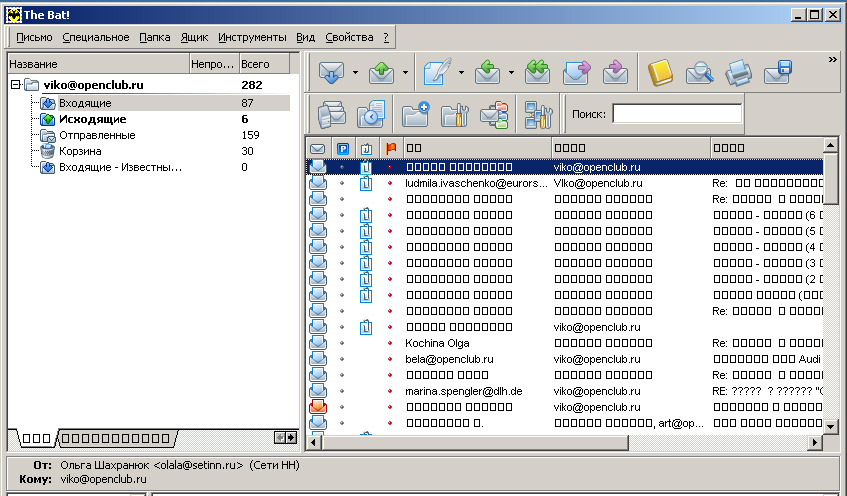Click the red envelope message icon
This screenshot has height=496, width=847.
tap(318, 406)
